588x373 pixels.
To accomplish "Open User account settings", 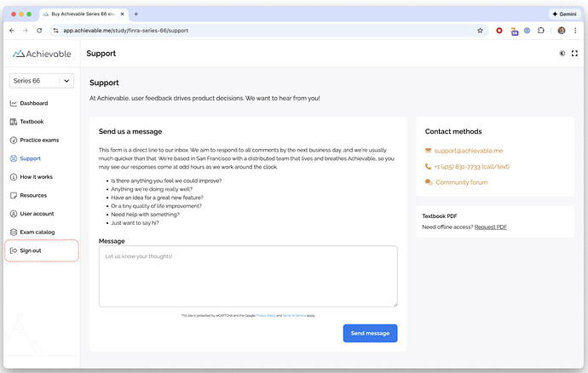I will [x=37, y=214].
